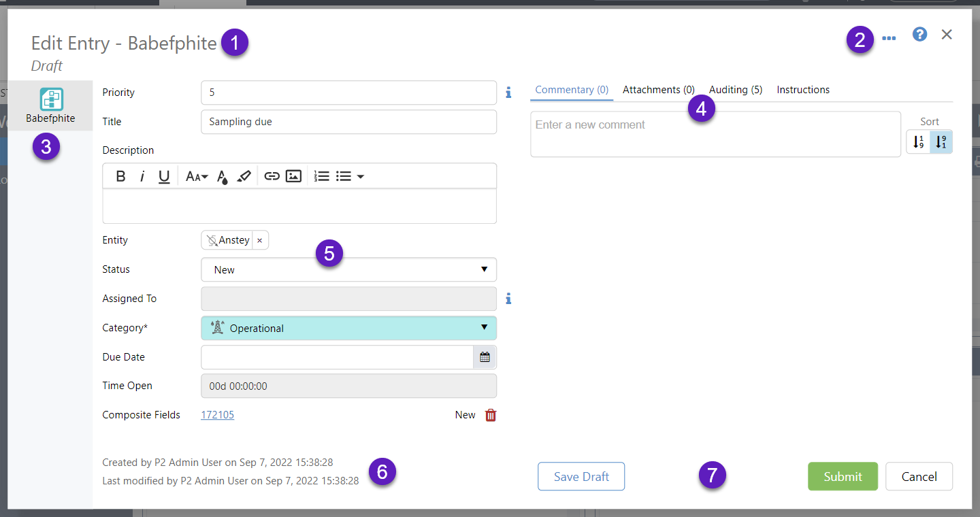This screenshot has height=517, width=980.
Task: Open the Auditing tab
Action: click(x=735, y=90)
